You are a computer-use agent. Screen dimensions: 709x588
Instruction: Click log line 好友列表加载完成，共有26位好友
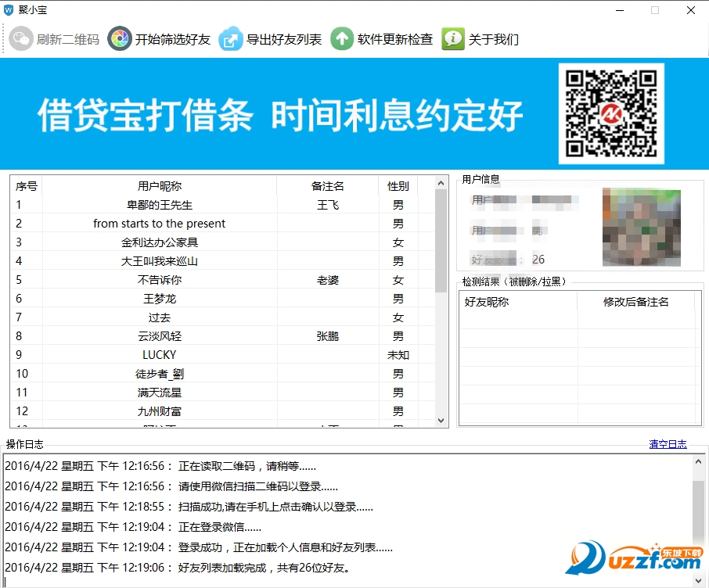(178, 568)
